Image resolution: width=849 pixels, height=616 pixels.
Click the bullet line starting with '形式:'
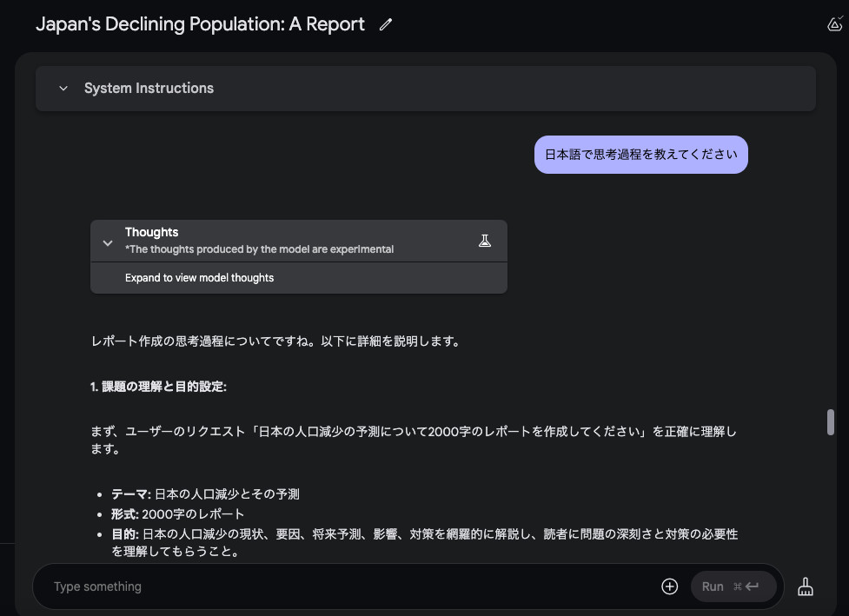(177, 514)
